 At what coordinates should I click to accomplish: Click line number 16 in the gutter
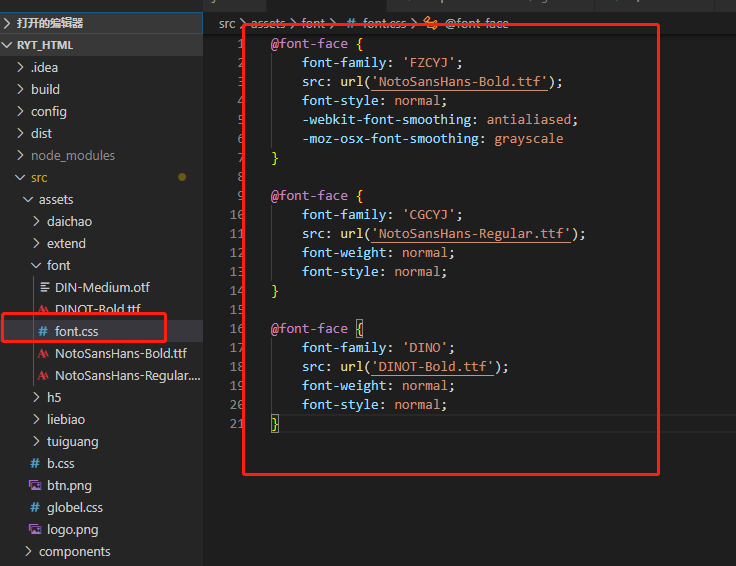[237, 329]
